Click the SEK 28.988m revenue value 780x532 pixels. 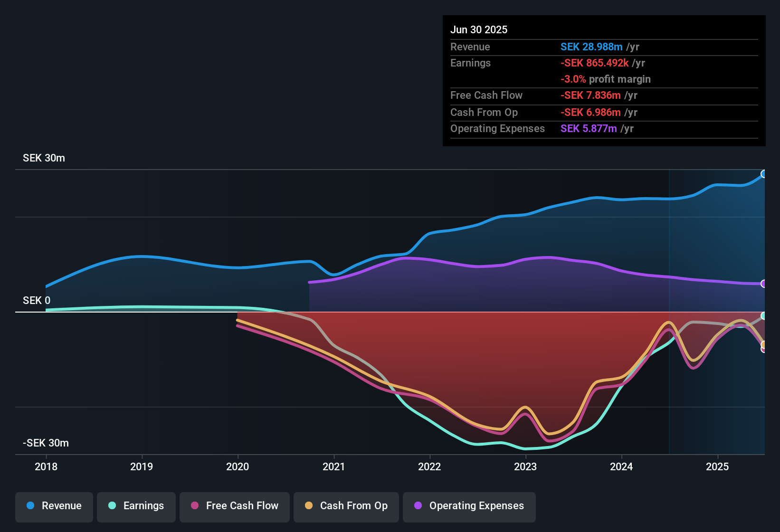pyautogui.click(x=591, y=47)
